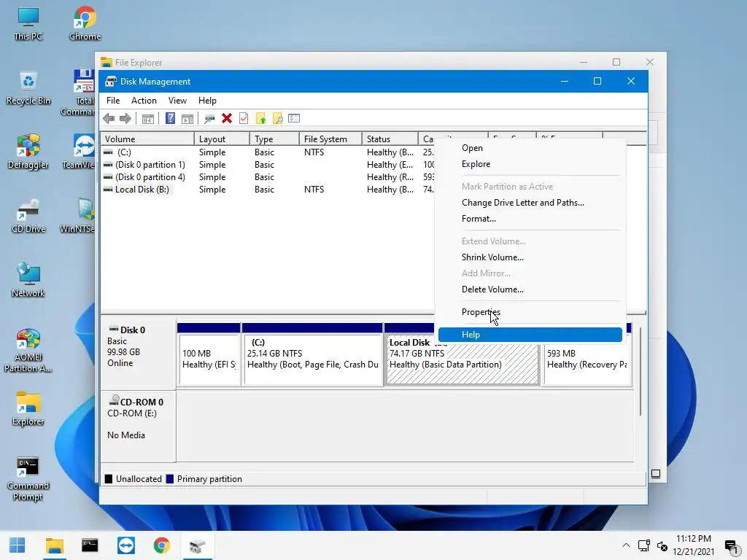Choose Open from the context menu
The width and height of the screenshot is (747, 560).
pyautogui.click(x=530, y=148)
